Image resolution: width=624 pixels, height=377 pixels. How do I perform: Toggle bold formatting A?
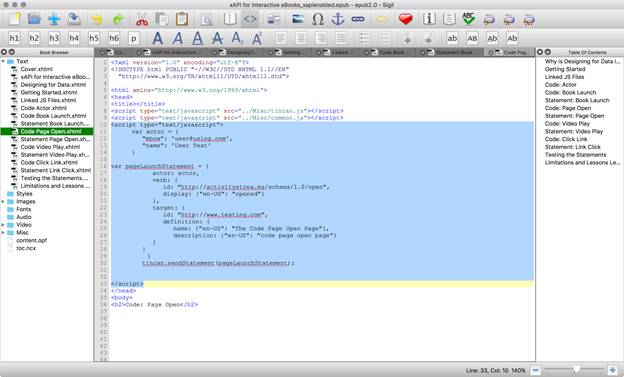tap(158, 38)
